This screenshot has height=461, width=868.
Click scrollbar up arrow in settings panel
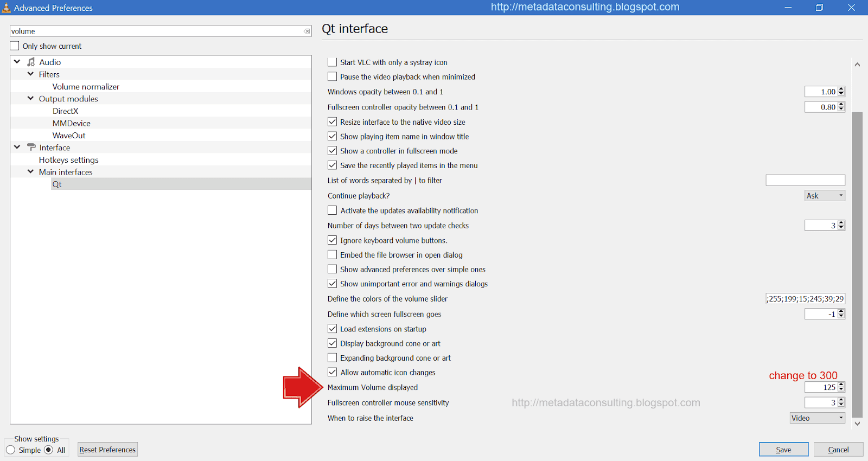click(x=857, y=65)
